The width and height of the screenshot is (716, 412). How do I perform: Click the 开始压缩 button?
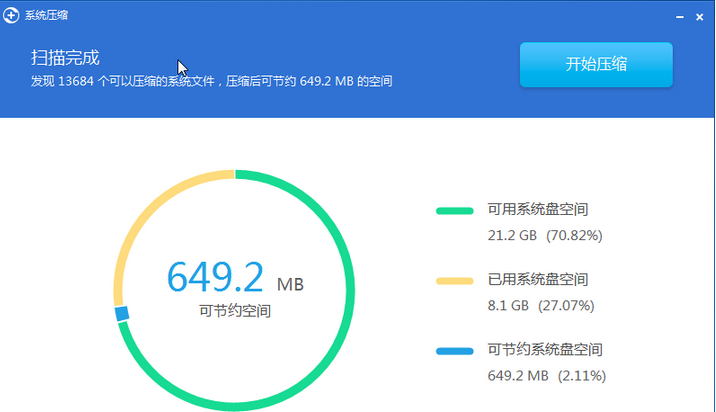596,64
